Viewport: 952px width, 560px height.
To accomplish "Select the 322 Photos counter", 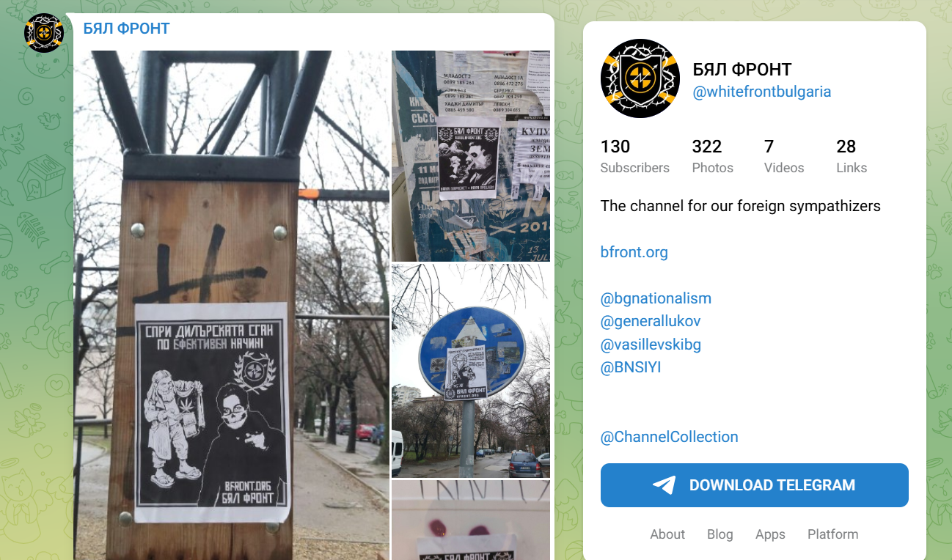I will [x=712, y=156].
